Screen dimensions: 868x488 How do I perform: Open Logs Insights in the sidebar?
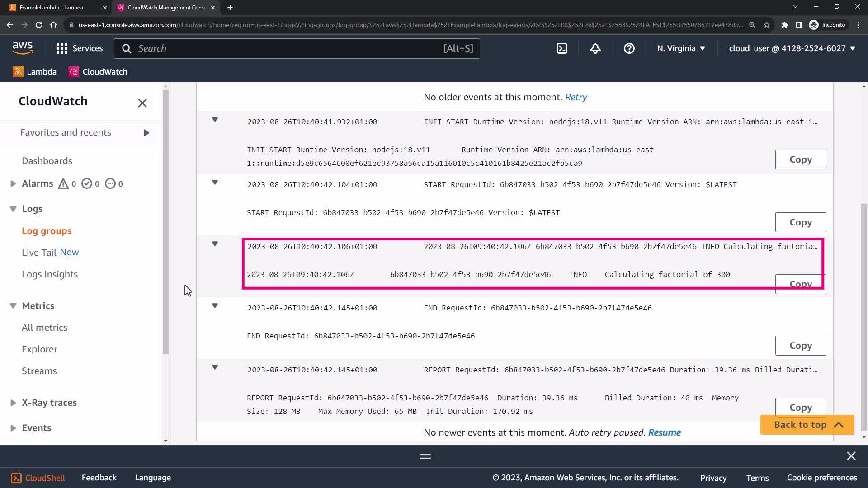(x=50, y=274)
